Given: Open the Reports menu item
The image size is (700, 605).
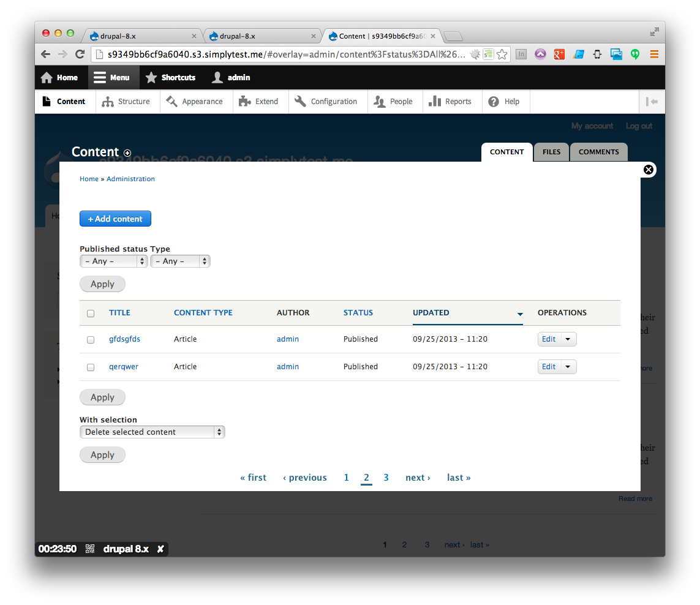Looking at the screenshot, I should tap(451, 102).
